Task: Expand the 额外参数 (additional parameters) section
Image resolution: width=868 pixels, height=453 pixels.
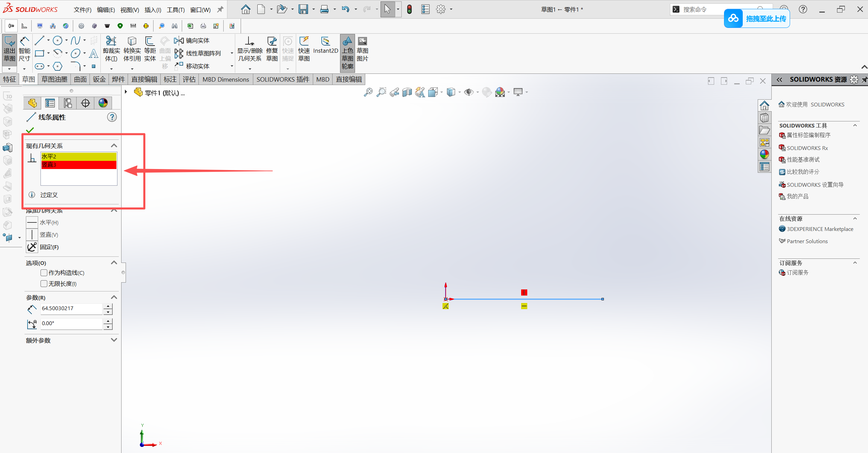Action: coord(114,340)
